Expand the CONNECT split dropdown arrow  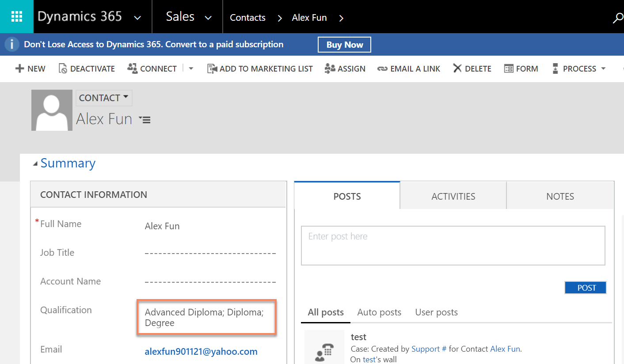click(x=190, y=68)
